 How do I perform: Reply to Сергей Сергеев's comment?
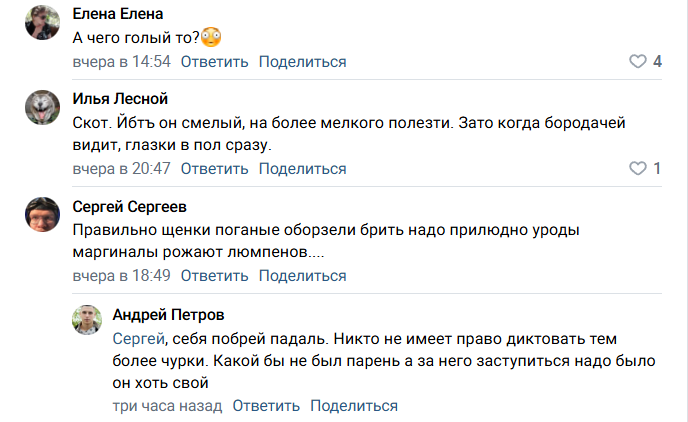coord(214,275)
